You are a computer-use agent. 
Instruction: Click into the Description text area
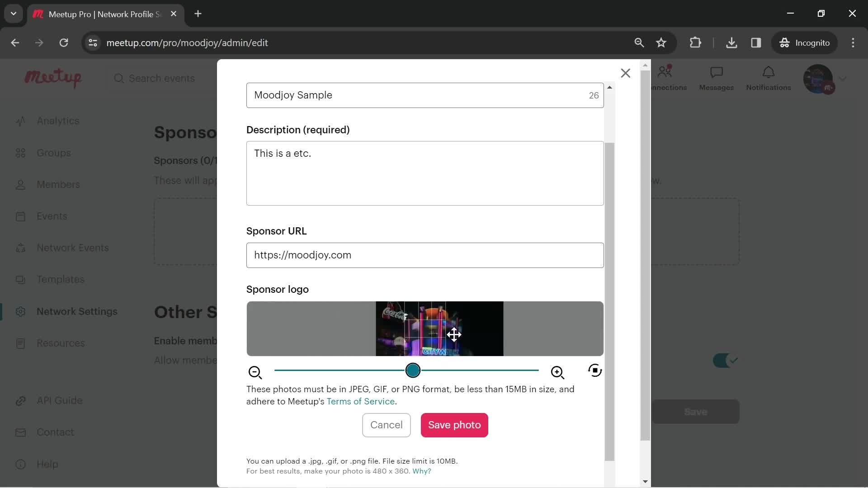[425, 174]
